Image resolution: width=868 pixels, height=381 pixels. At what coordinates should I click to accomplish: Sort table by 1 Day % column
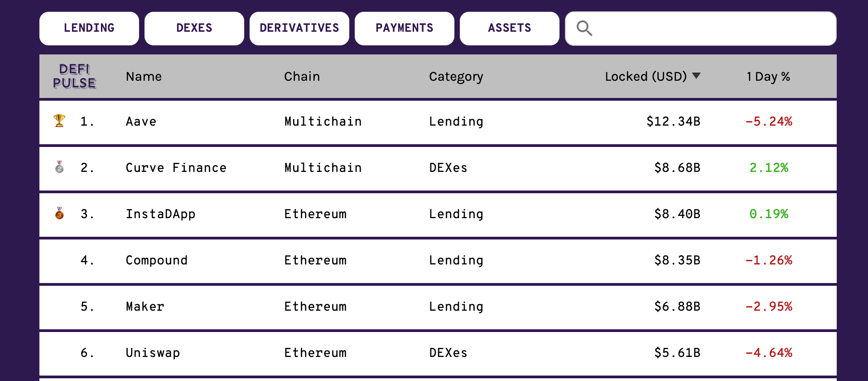point(768,77)
